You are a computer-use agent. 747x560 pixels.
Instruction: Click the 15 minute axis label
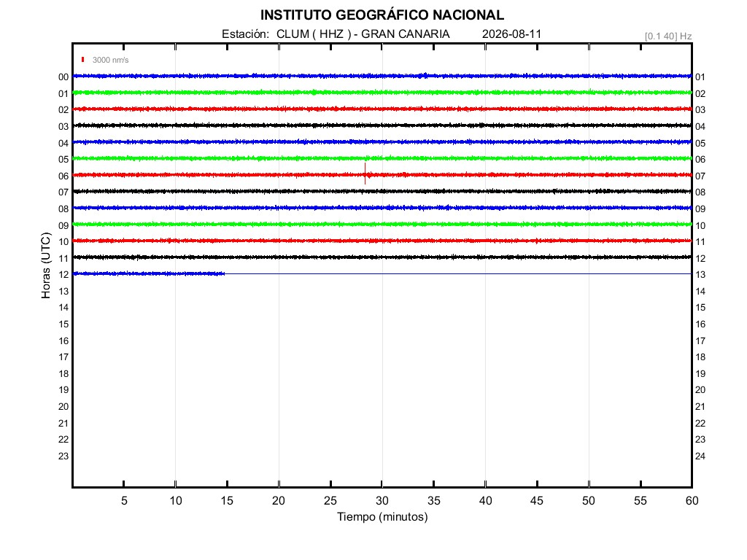click(228, 500)
